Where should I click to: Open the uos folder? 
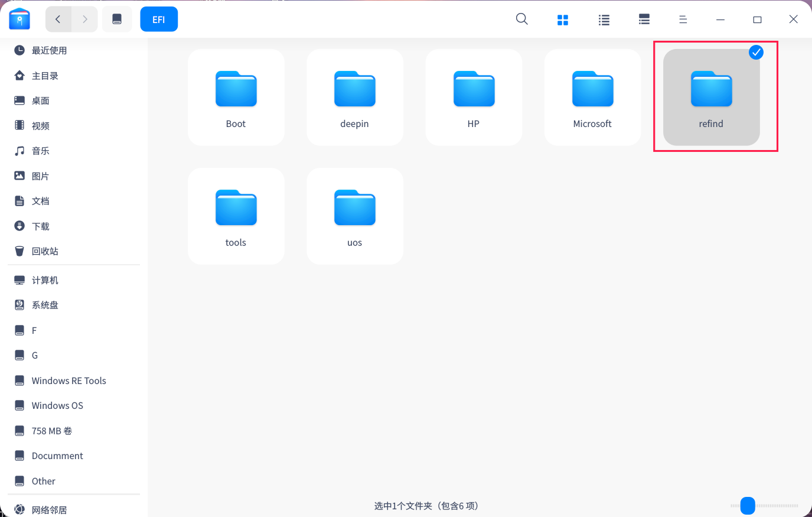coord(354,216)
